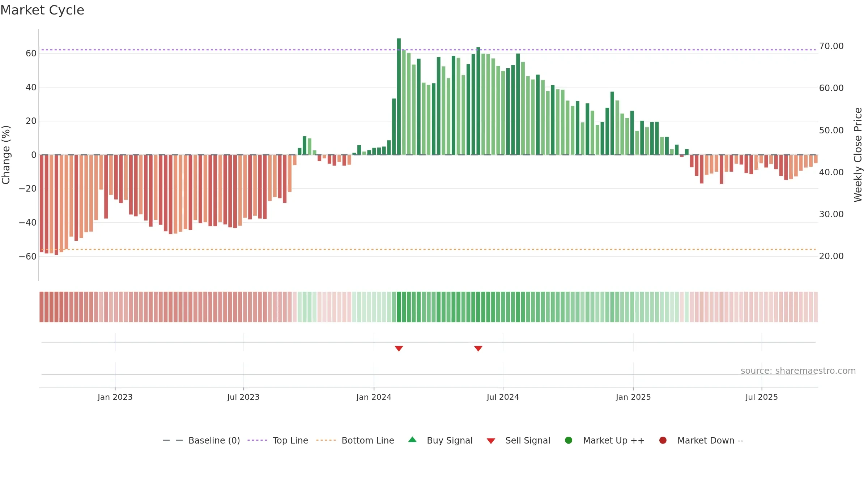Click the orange dotted bottom line in chart
The height and width of the screenshot is (488, 868).
click(429, 249)
